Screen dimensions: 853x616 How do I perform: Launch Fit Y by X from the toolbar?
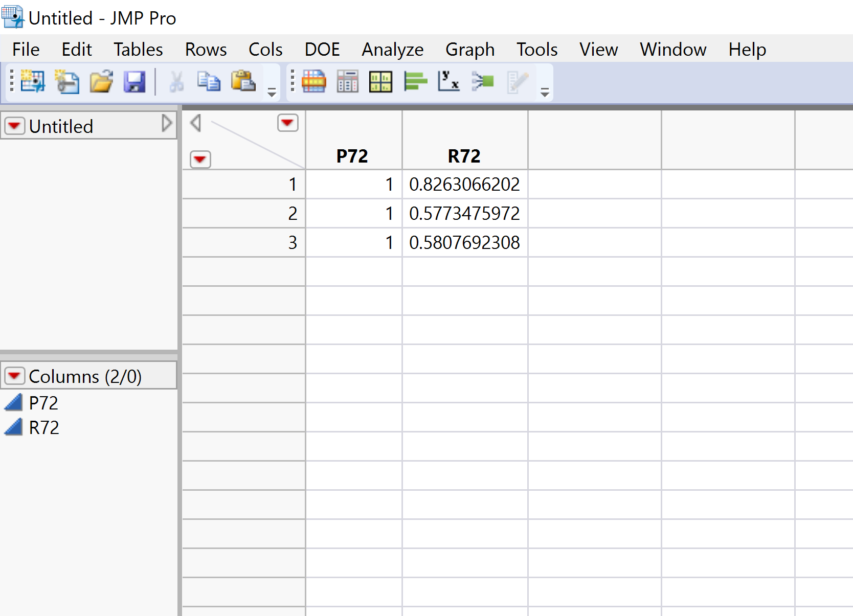448,82
